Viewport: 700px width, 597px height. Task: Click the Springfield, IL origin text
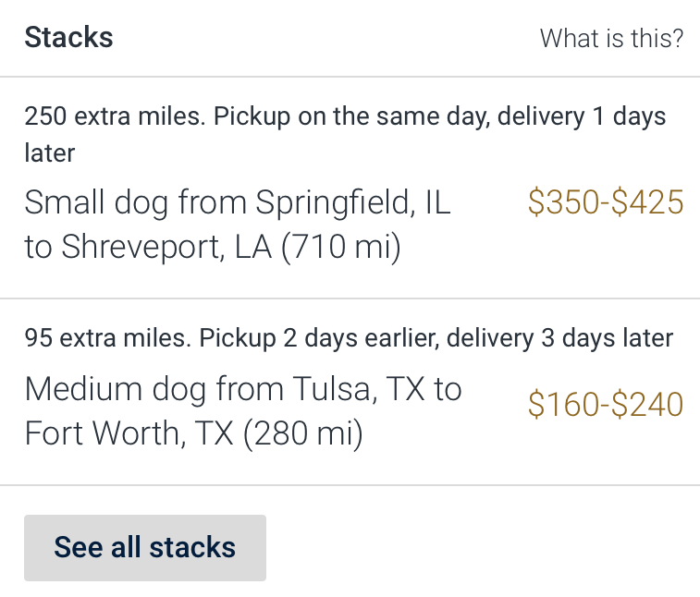(352, 201)
